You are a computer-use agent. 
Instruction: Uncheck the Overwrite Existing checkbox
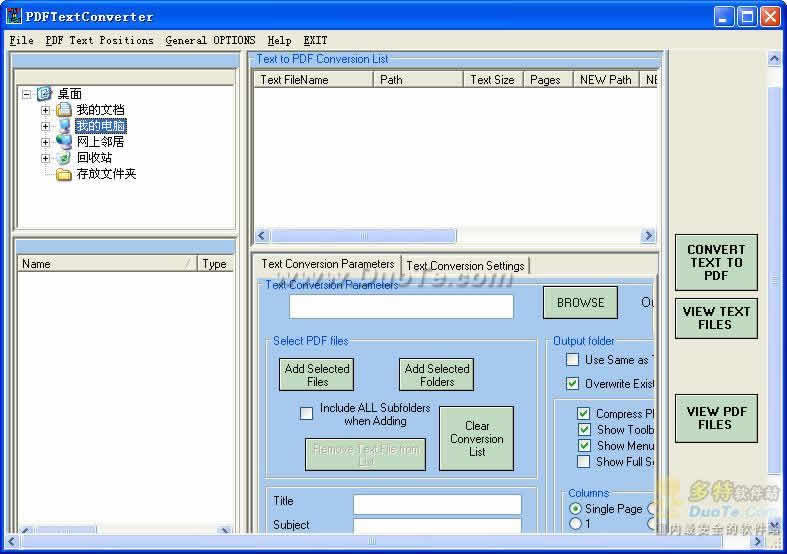tap(572, 383)
